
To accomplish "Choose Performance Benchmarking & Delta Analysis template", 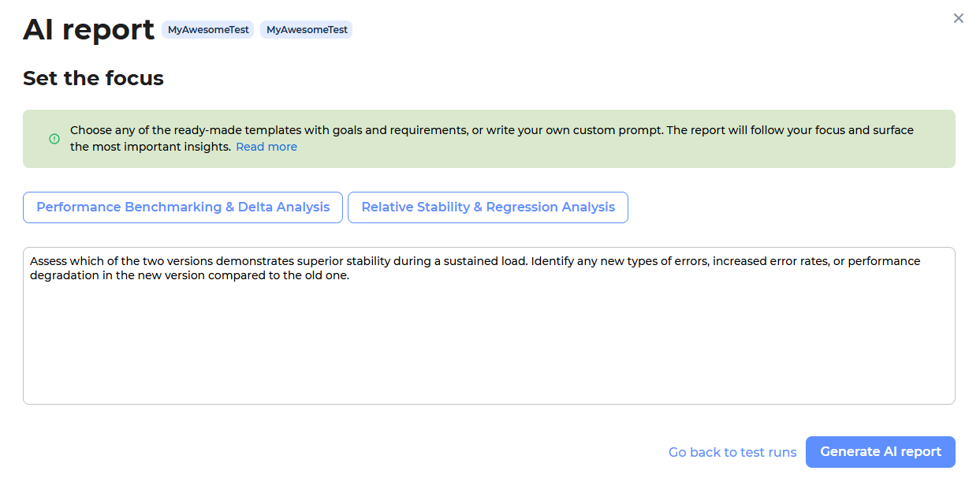I will pyautogui.click(x=183, y=207).
